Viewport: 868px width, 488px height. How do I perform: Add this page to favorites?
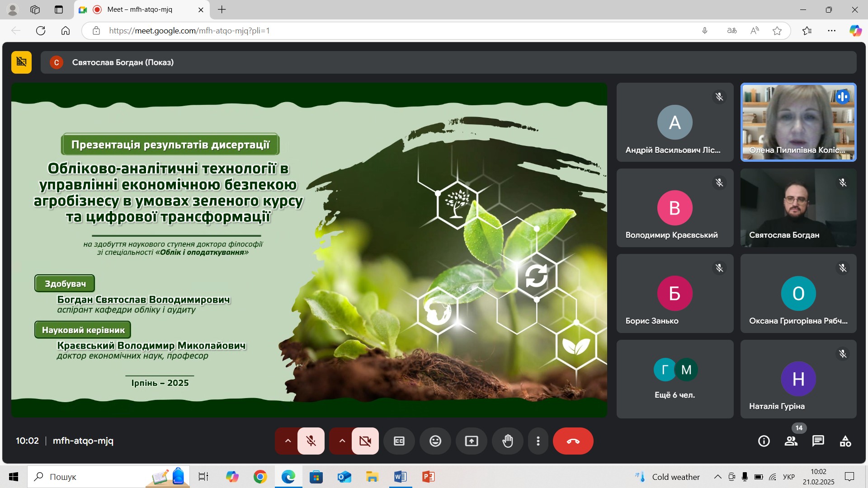[777, 31]
